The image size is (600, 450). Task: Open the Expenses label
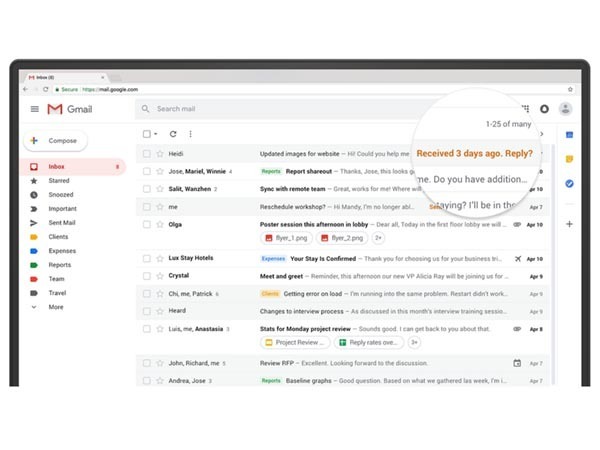click(x=62, y=251)
